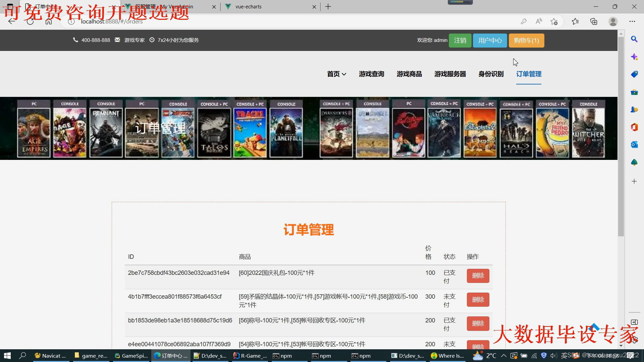Open the sidebar green tree icon
Image resolution: width=644 pixels, height=362 pixels.
[634, 162]
